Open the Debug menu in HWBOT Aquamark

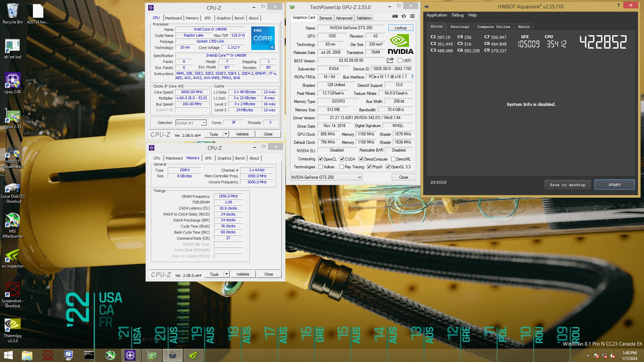coord(458,15)
